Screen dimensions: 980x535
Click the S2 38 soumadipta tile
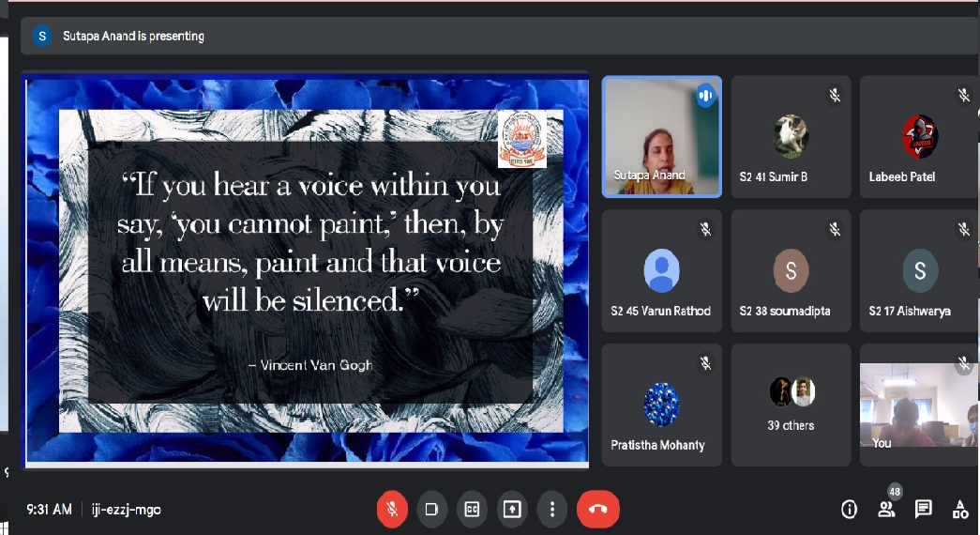[x=791, y=271]
